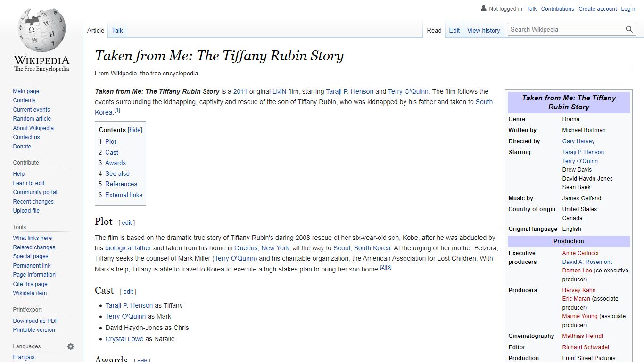Click Log in
644x362 pixels.
click(629, 9)
